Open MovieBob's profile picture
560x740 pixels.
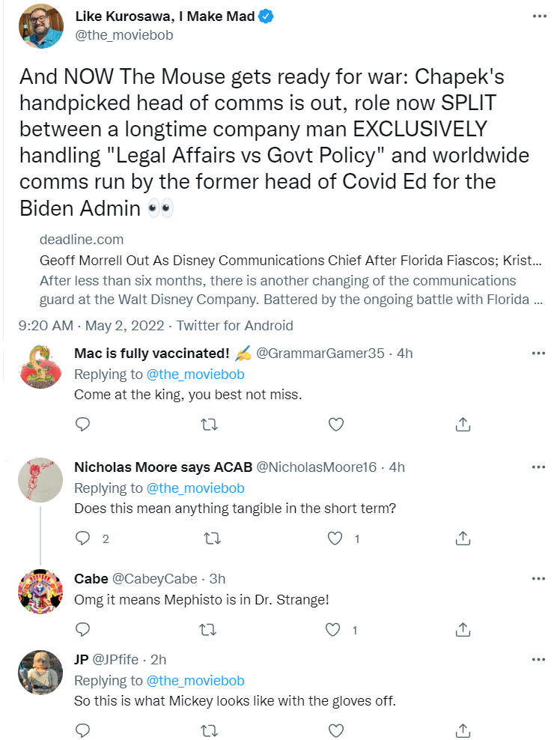[x=40, y=27]
